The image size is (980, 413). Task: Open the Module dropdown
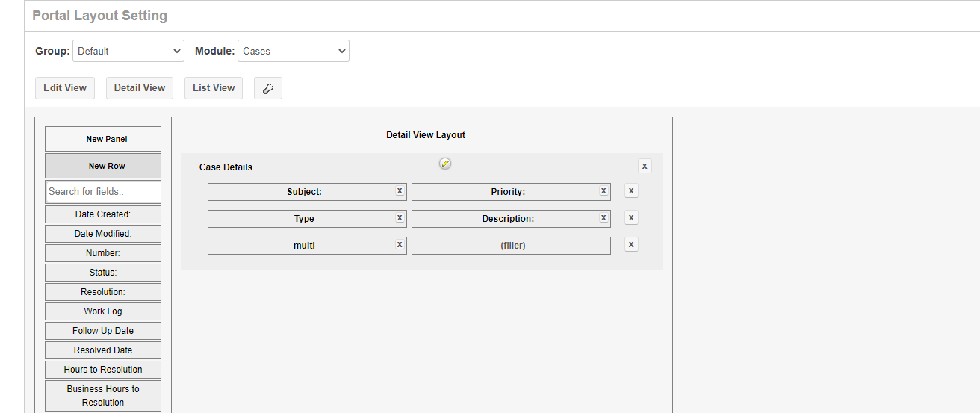click(294, 51)
